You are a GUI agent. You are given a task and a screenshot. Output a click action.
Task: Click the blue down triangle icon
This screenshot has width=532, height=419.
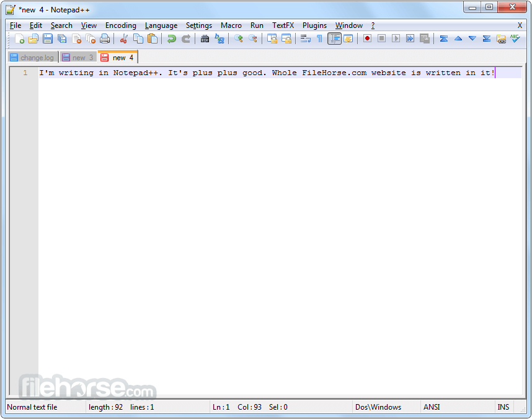click(x=472, y=38)
